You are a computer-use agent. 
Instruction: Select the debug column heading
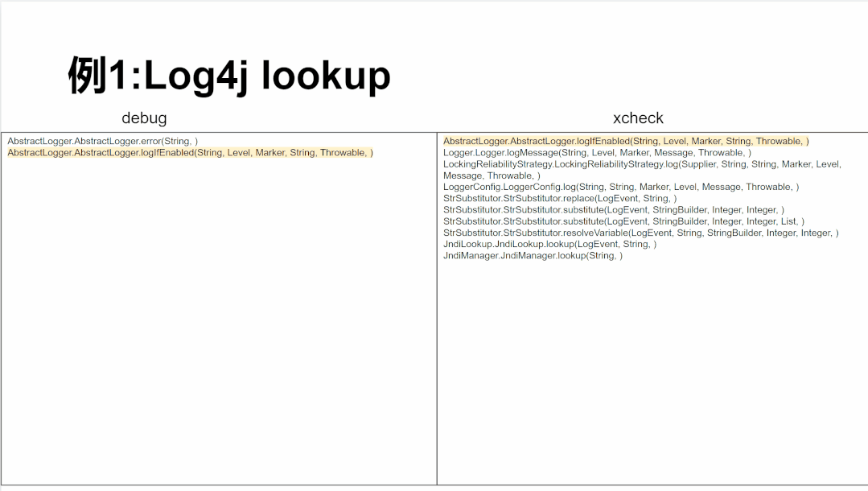pos(144,118)
